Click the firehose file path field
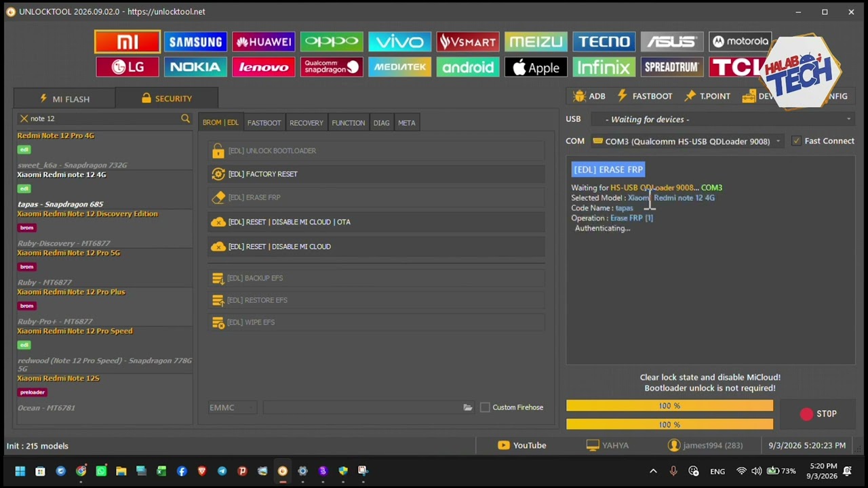868x488 pixels. point(362,407)
